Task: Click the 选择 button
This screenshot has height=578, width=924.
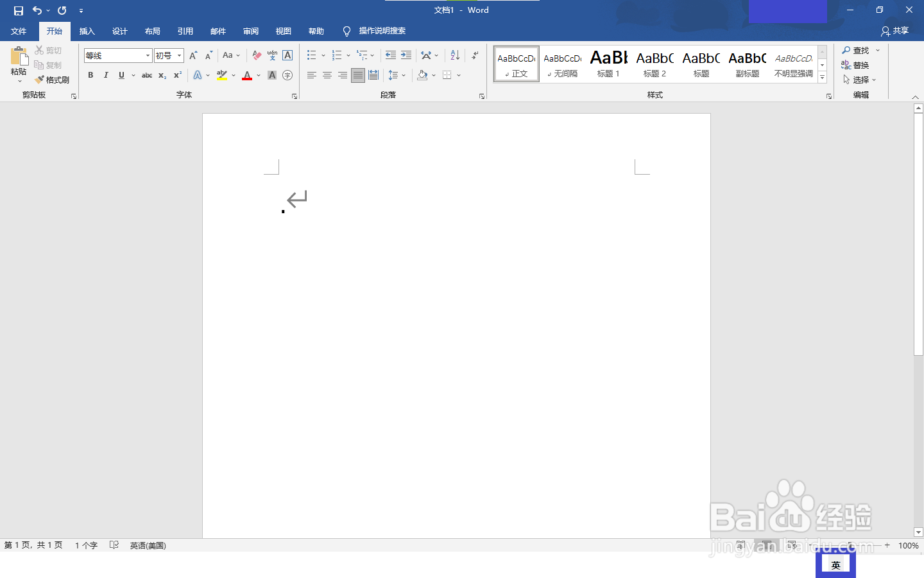Action: 859,80
